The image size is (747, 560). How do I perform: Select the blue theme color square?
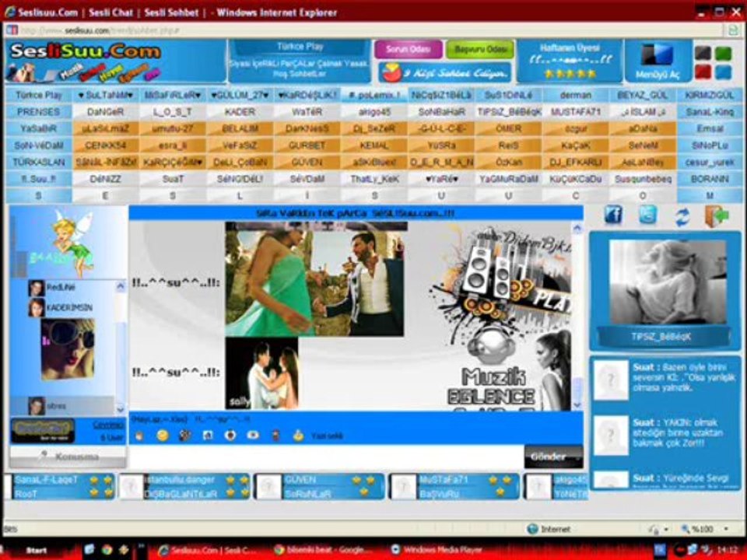[723, 72]
